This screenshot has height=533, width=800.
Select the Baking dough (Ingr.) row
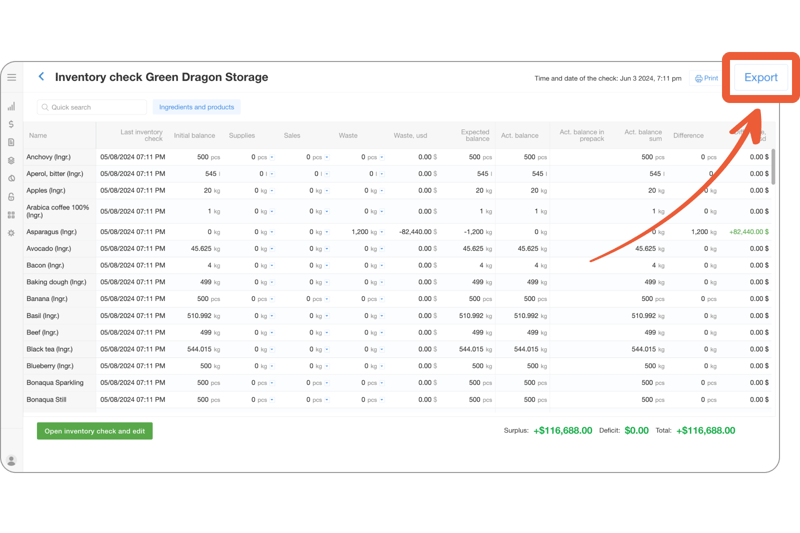pyautogui.click(x=57, y=282)
